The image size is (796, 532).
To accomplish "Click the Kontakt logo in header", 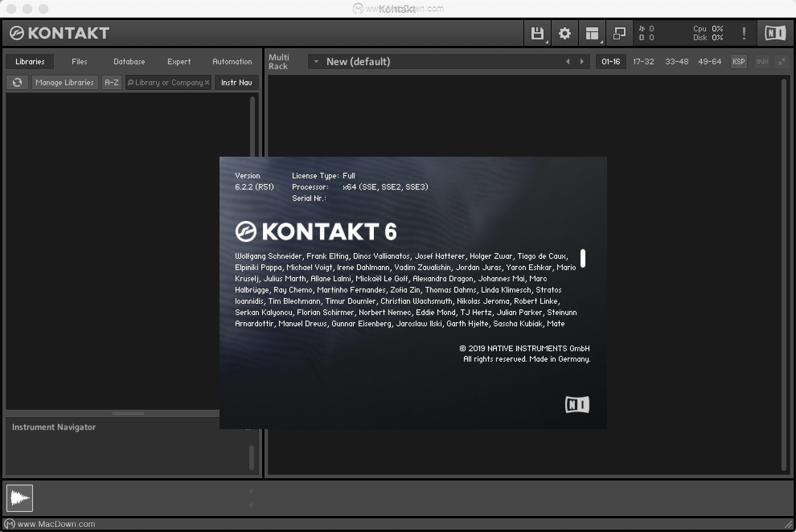I will click(59, 33).
